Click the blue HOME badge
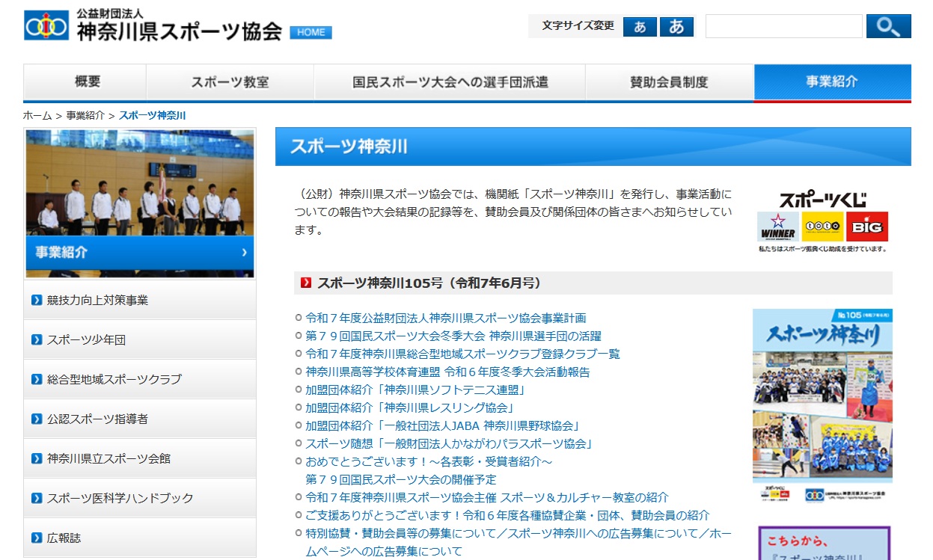 pyautogui.click(x=311, y=32)
